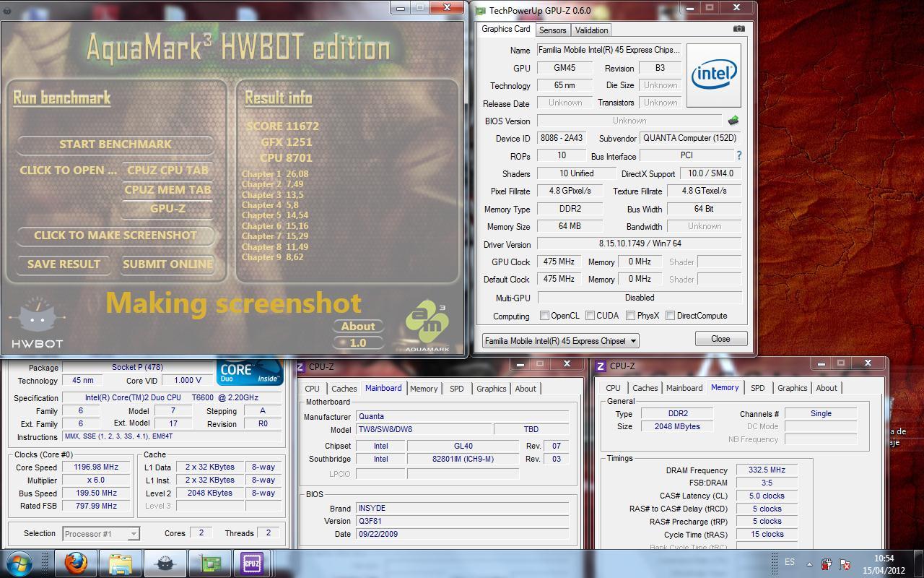Click the Device ID 8086 - 2A43 field
924x578 pixels.
point(560,138)
